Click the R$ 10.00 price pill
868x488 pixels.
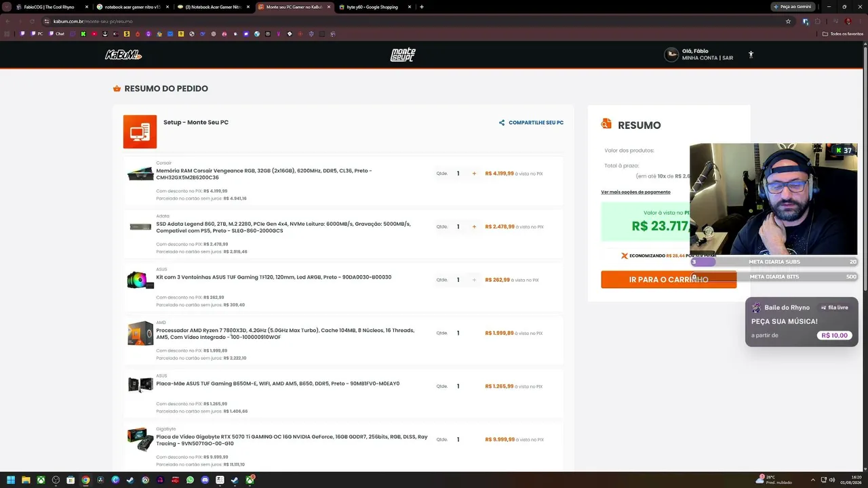pyautogui.click(x=834, y=335)
